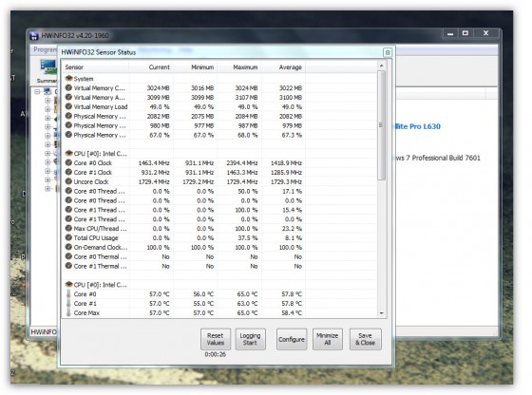Open the Program menu in main window

45,49
